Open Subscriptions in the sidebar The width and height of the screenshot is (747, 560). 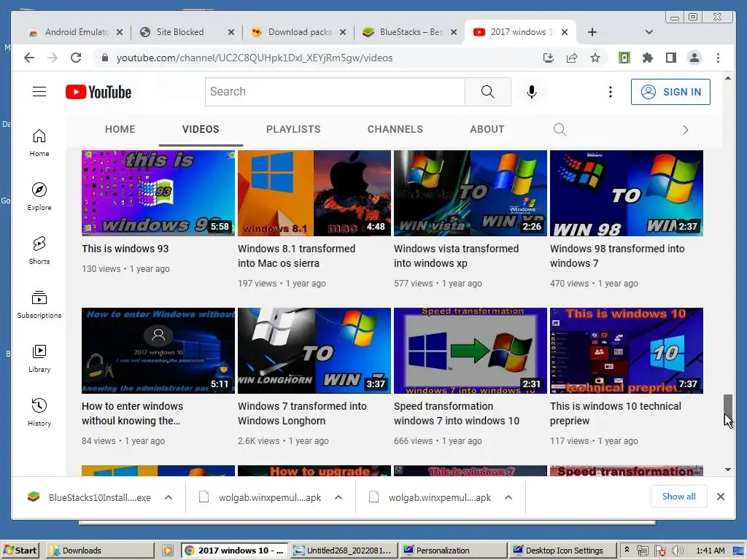(x=39, y=304)
